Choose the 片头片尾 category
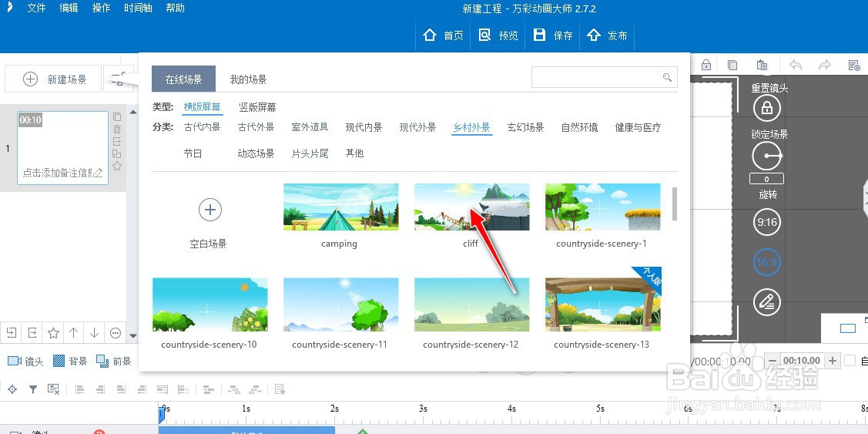 point(310,153)
